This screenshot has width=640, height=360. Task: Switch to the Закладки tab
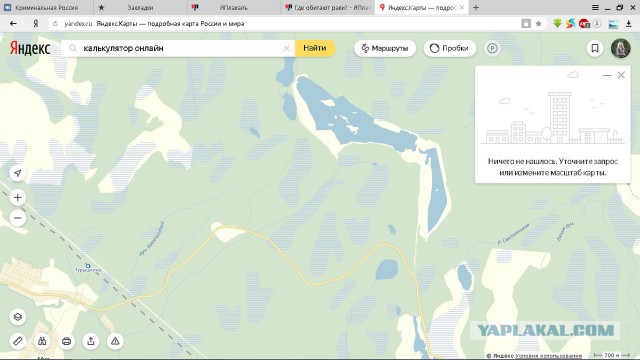pyautogui.click(x=140, y=7)
